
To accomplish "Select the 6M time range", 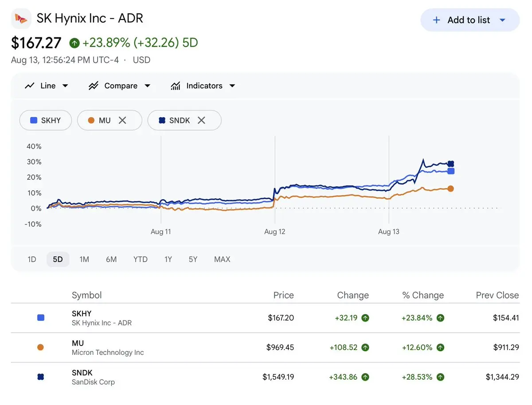I will click(x=111, y=259).
